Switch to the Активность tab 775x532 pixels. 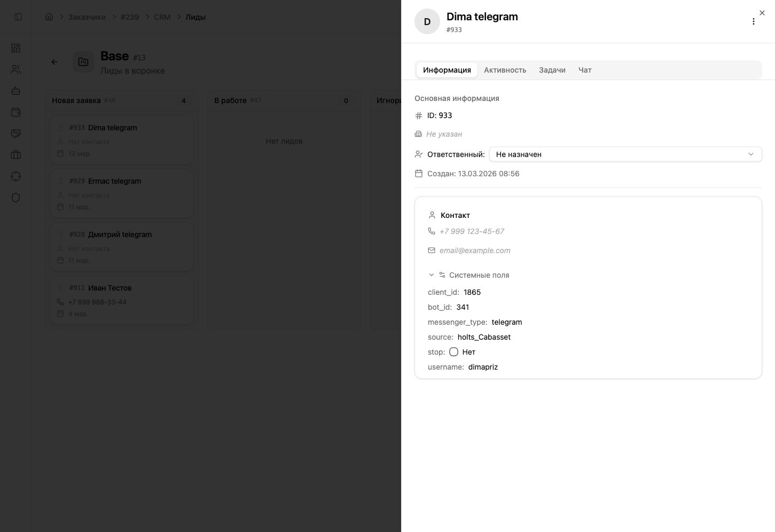(505, 70)
